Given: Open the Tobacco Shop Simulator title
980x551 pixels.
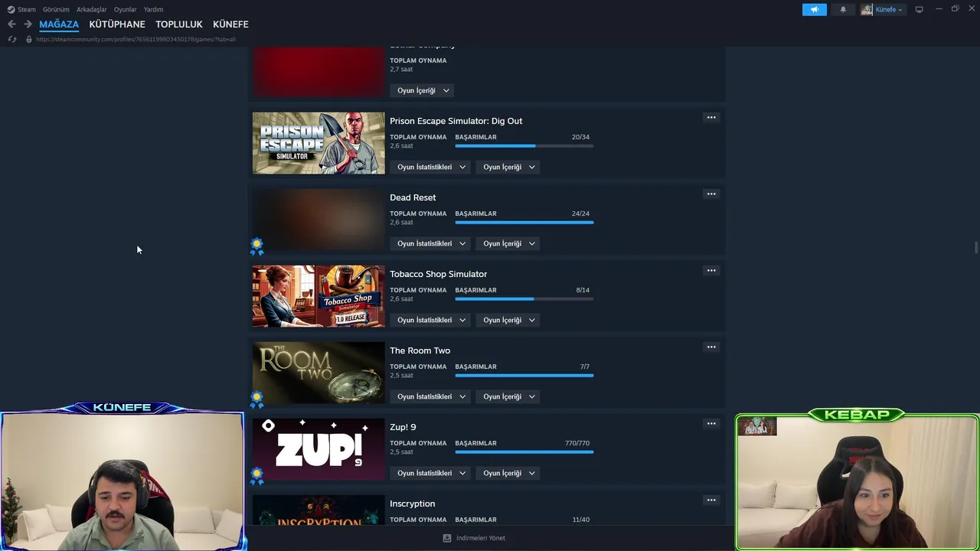Looking at the screenshot, I should point(438,274).
